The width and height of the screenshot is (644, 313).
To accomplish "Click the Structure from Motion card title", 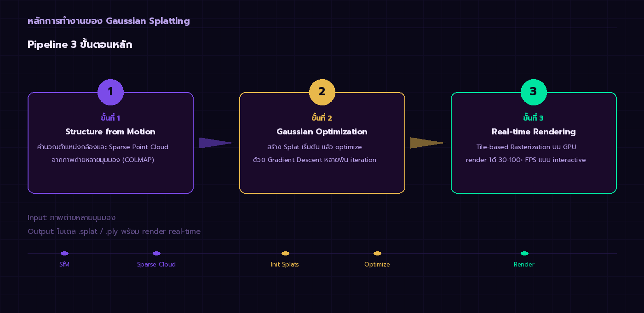I will [110, 132].
